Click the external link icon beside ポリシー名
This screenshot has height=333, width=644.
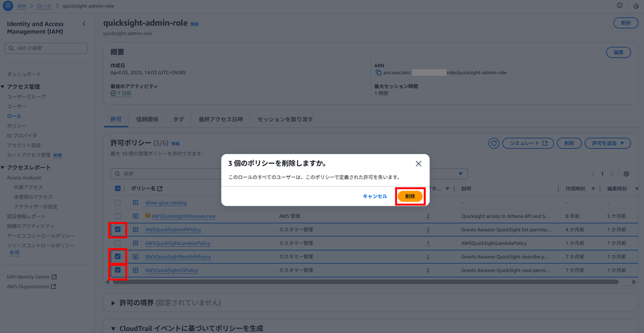(x=160, y=189)
